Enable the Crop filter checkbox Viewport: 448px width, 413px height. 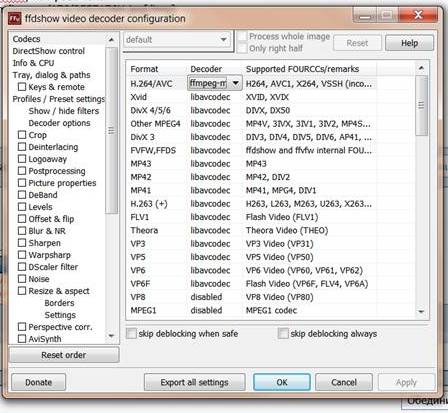point(22,135)
